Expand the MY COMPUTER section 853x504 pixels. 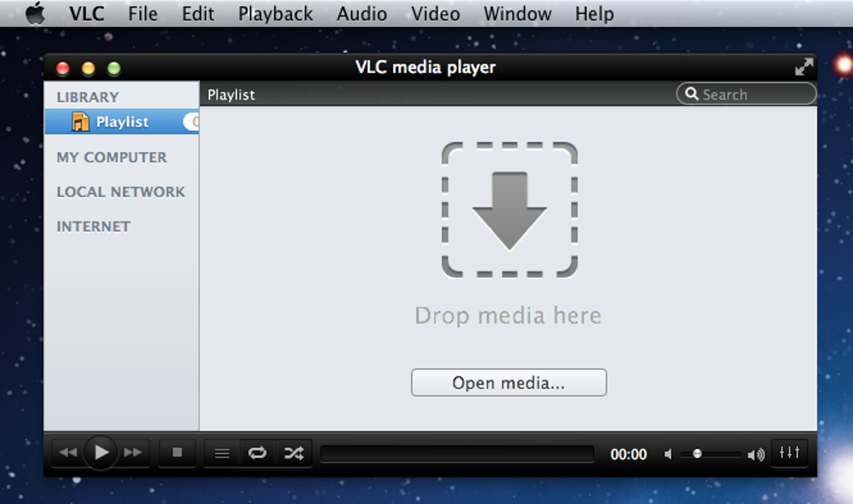(111, 157)
